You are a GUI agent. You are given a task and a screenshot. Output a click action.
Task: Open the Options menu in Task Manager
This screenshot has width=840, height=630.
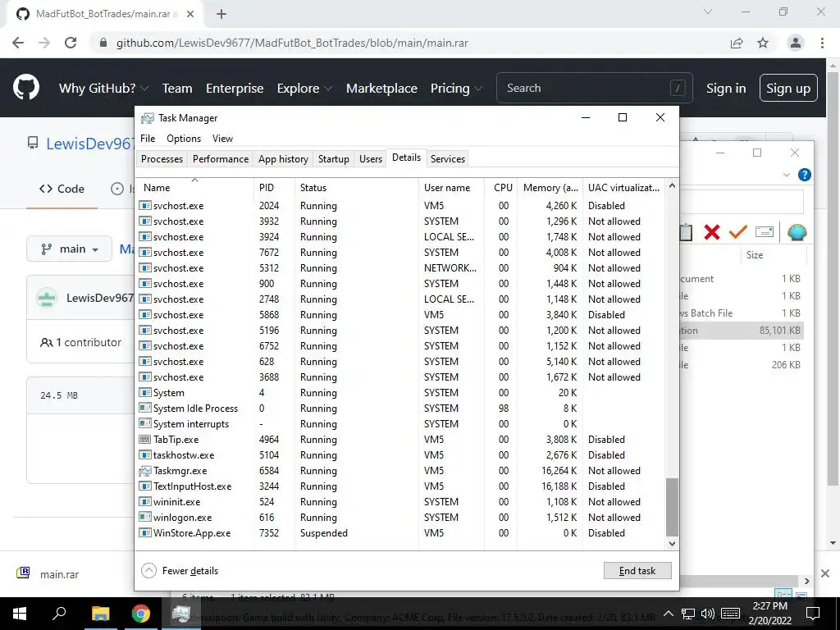tap(184, 138)
